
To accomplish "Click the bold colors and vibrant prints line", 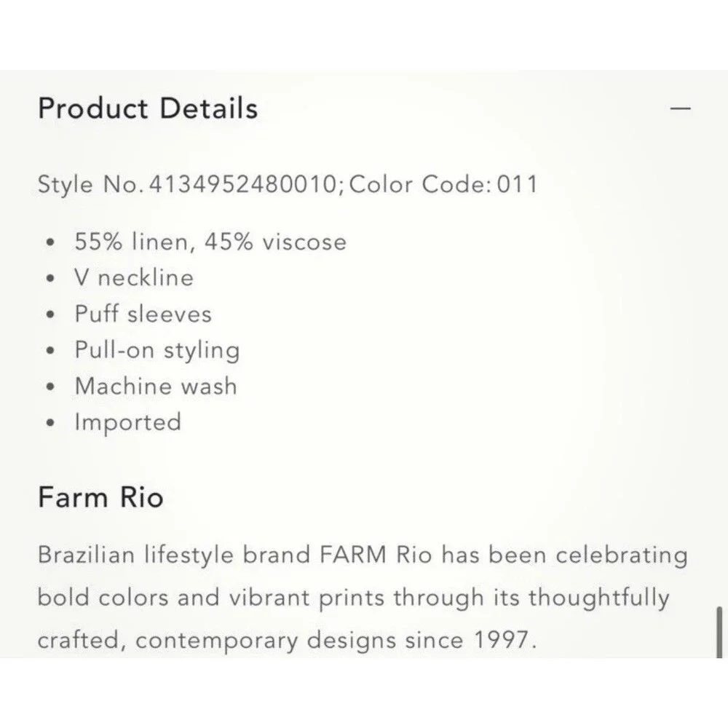I will [x=353, y=598].
